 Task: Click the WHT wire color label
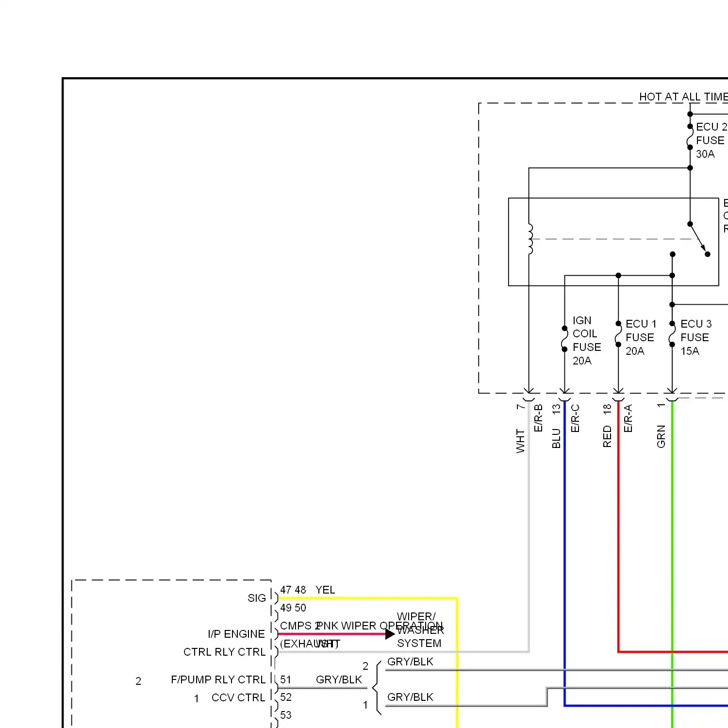click(x=520, y=441)
